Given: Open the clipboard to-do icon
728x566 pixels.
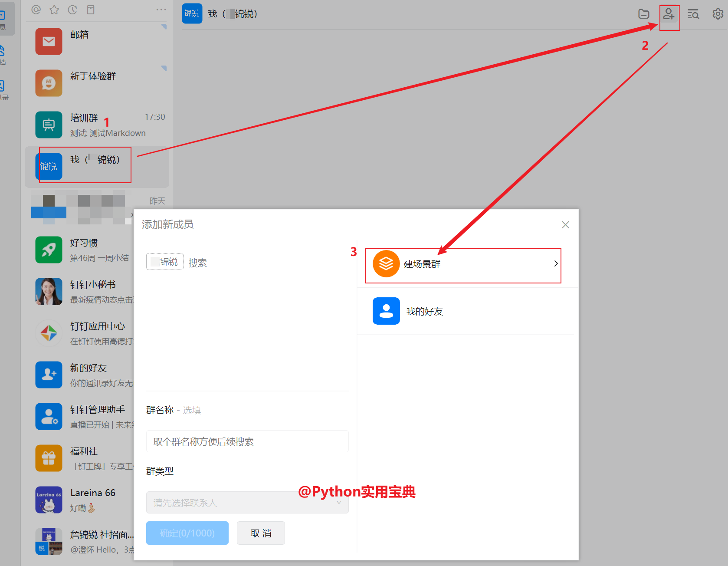Looking at the screenshot, I should click(91, 10).
